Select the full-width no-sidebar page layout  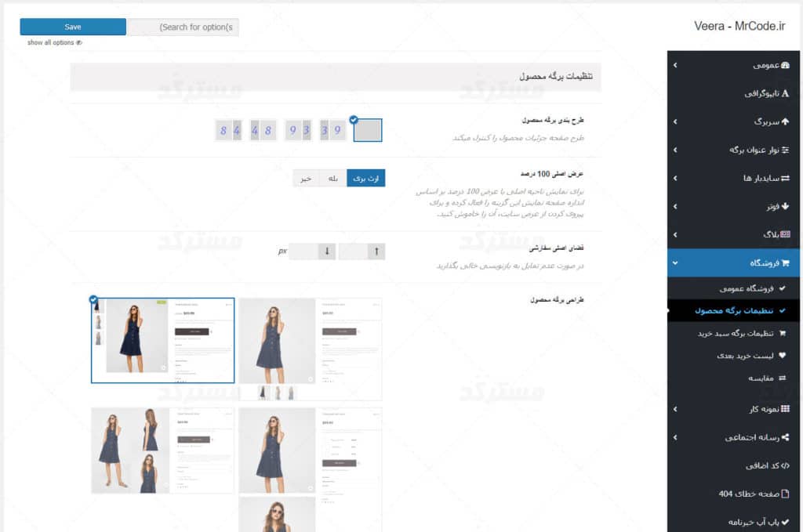point(368,130)
